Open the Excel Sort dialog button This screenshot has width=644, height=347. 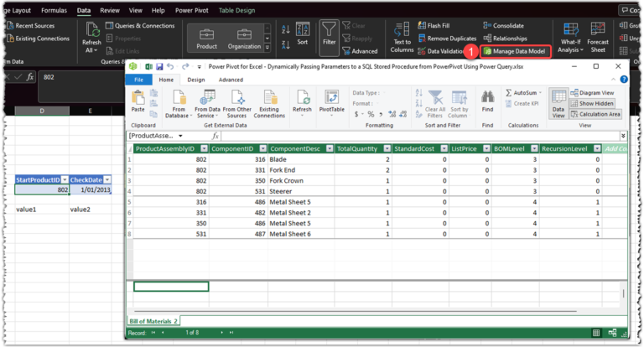pyautogui.click(x=302, y=34)
